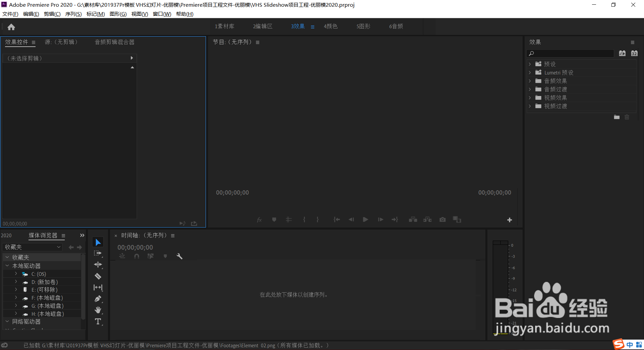Click Lift button in Program monitor
Screen dimensions: 644x350
pyautogui.click(x=413, y=219)
